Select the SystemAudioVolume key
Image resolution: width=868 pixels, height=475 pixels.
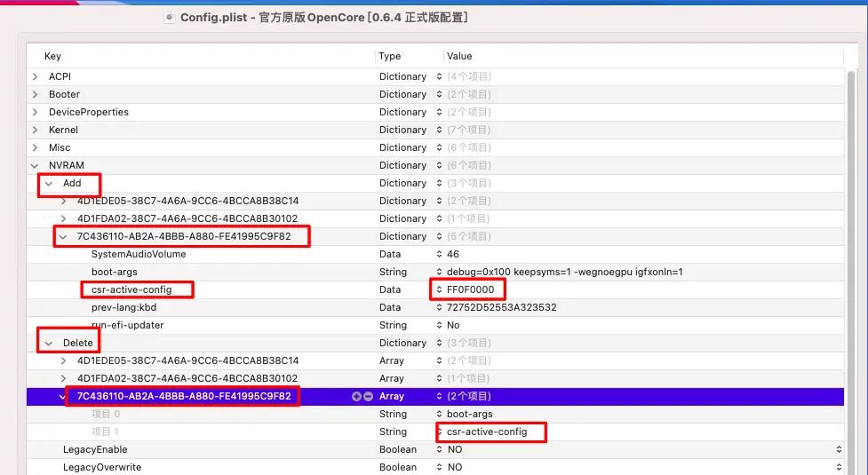(x=139, y=254)
